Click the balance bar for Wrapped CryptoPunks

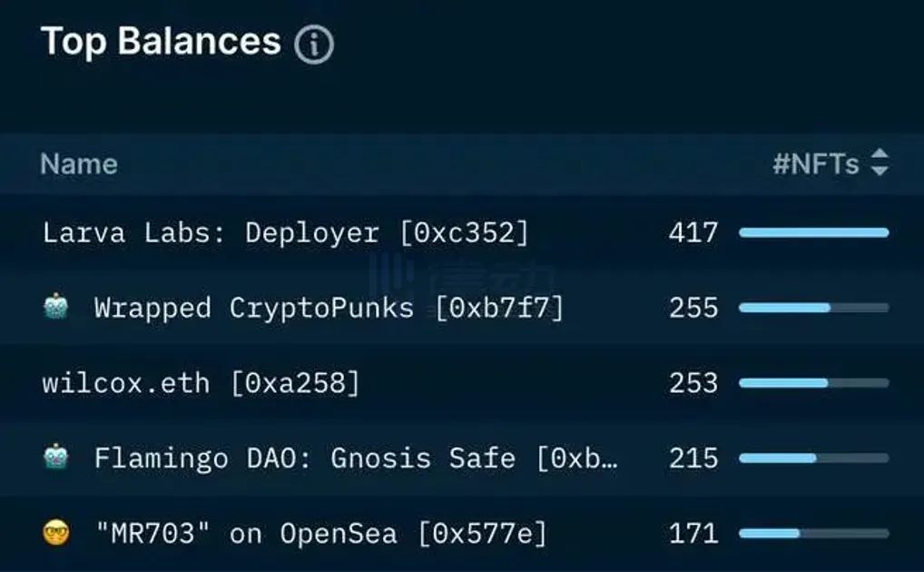[813, 308]
